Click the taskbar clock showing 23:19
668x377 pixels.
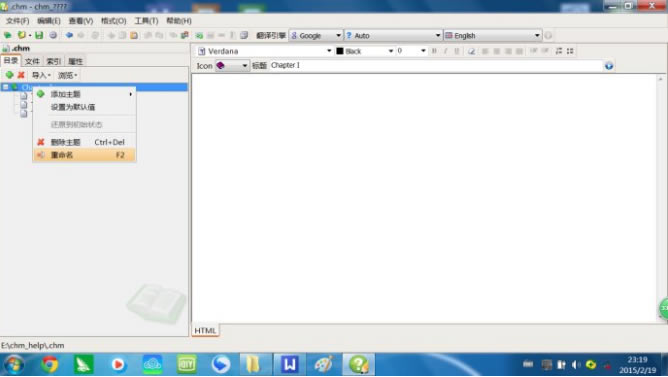pos(637,365)
